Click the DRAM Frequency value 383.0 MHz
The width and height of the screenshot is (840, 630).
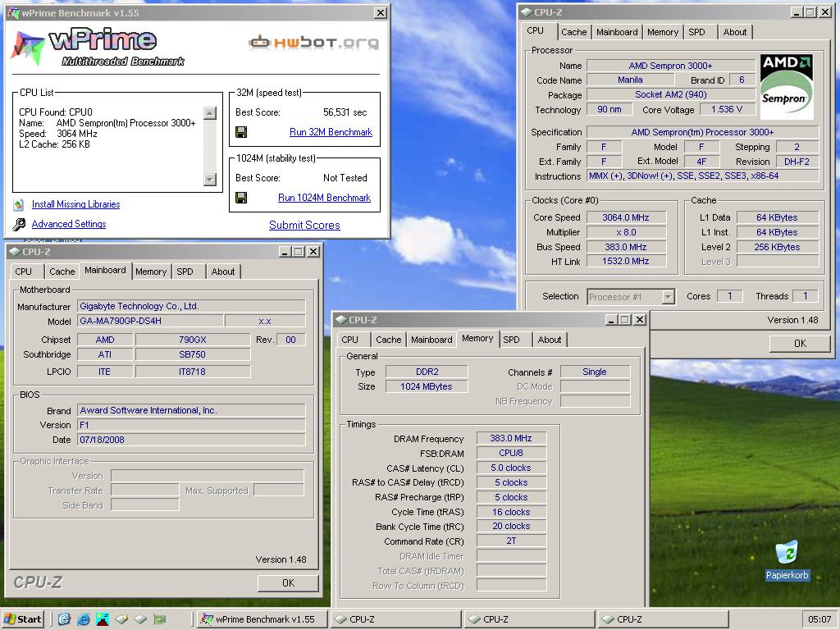tap(511, 438)
